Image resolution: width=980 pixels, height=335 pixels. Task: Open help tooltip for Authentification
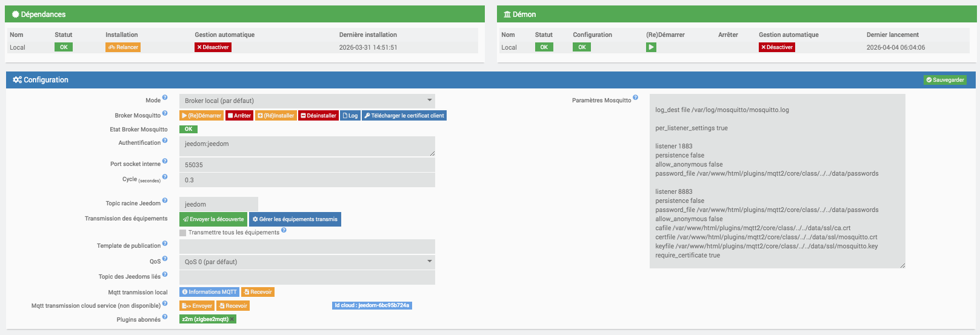pos(165,140)
